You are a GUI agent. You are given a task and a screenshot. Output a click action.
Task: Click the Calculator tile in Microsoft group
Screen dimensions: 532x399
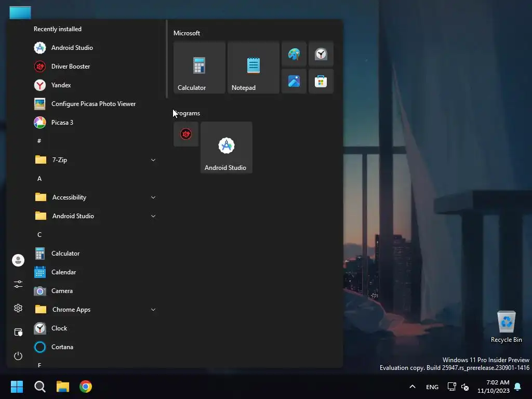coord(199,68)
